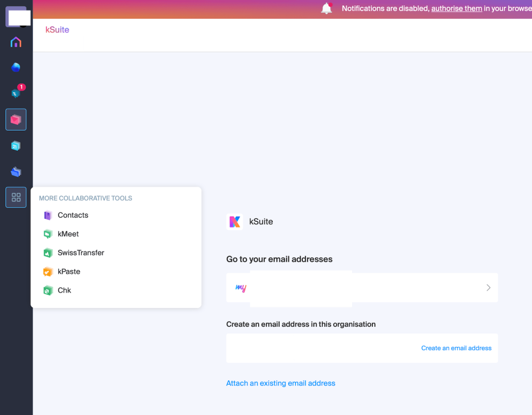Viewport: 532px width, 415px height.
Task: Open SwissTransfer from collaborative tools
Action: 81,253
